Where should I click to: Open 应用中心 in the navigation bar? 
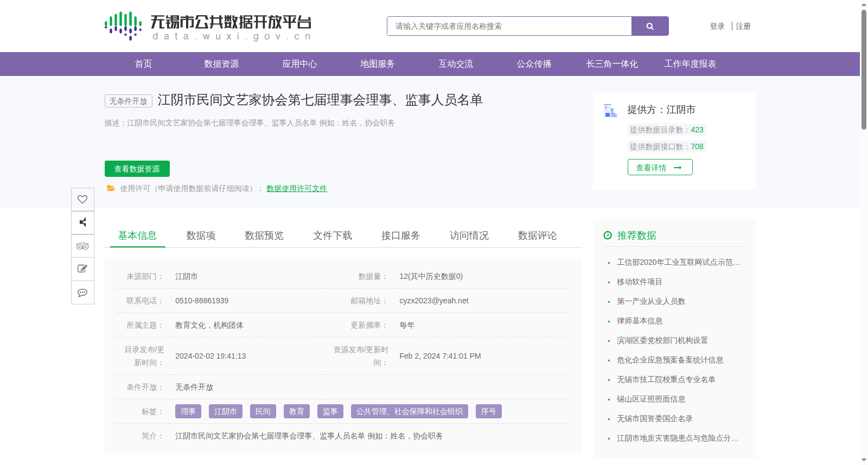pos(299,64)
